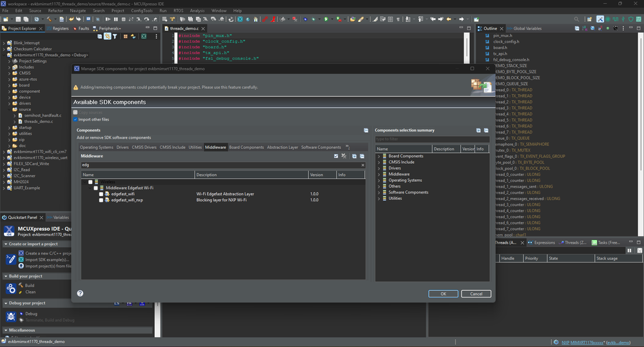Check the Wireless group checkbox
The height and width of the screenshot is (347, 644).
click(90, 182)
